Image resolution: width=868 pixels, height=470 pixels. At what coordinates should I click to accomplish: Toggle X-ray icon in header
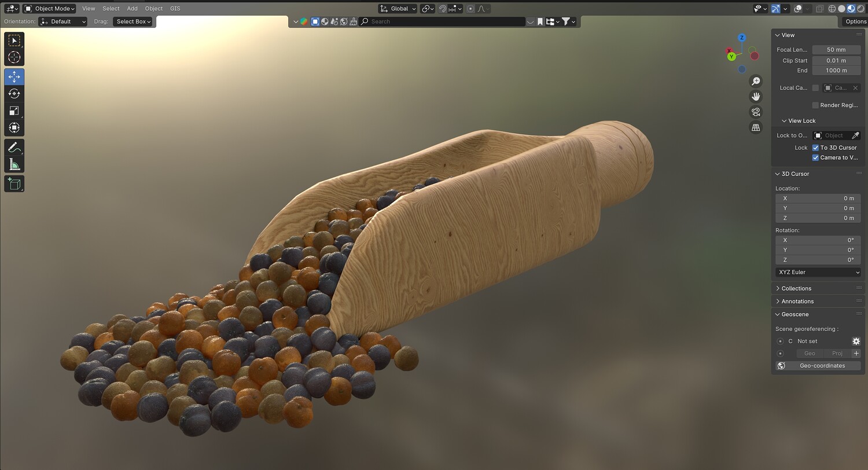(x=820, y=9)
